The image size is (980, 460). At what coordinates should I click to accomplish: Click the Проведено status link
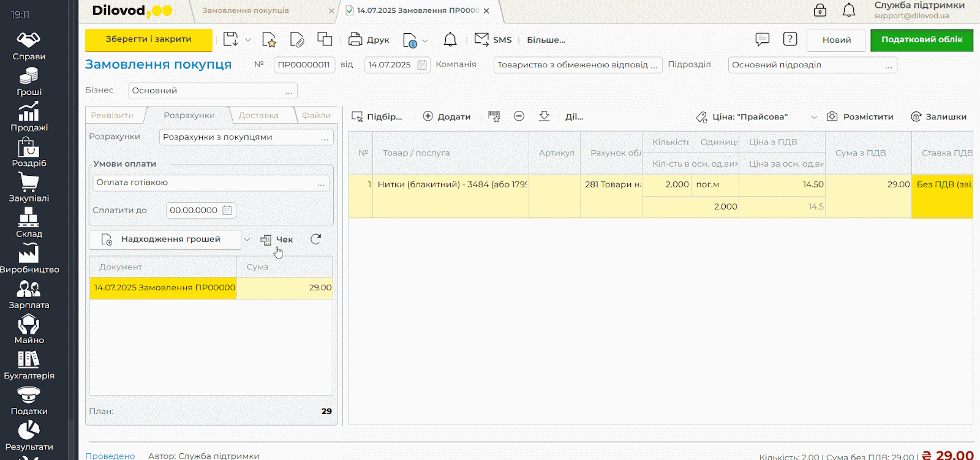click(110, 456)
